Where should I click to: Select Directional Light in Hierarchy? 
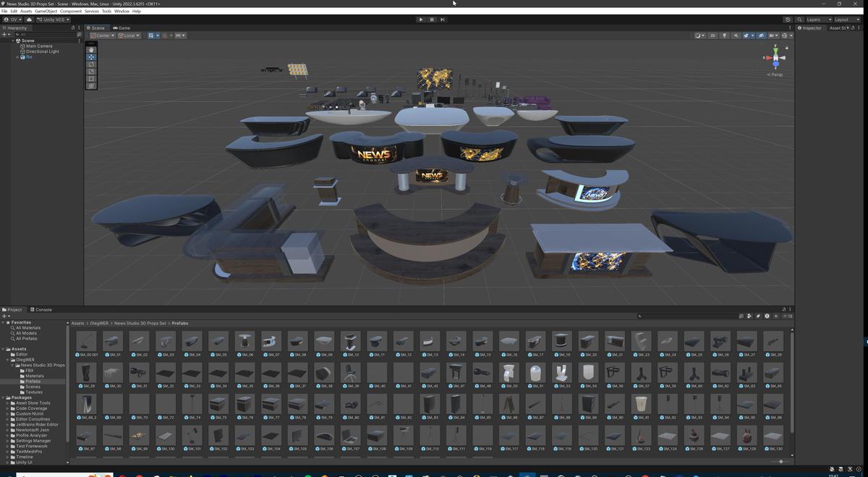tap(43, 51)
